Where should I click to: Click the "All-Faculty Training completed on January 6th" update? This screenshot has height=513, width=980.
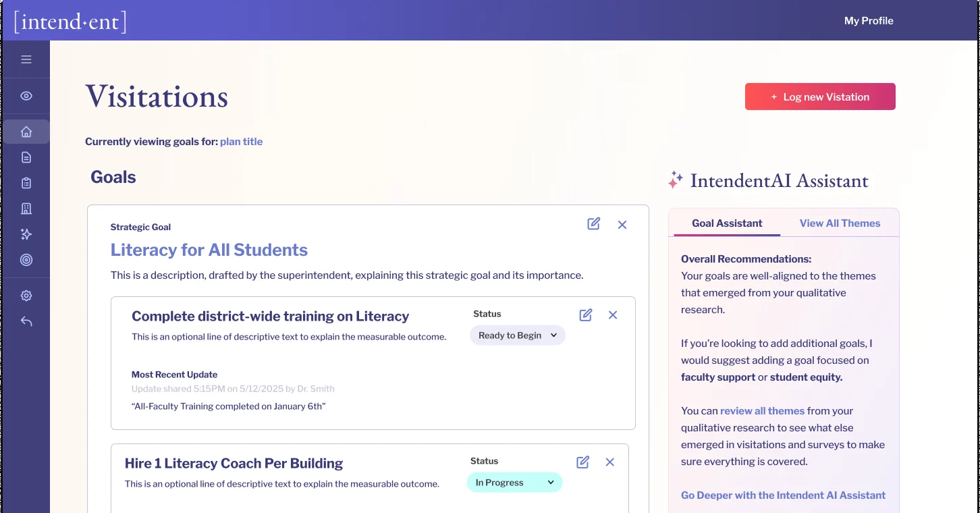pyautogui.click(x=229, y=406)
